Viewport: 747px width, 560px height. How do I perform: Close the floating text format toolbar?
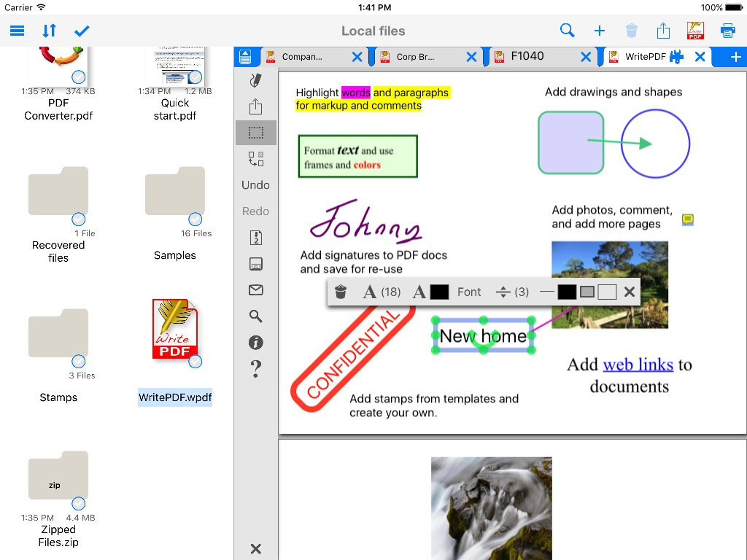[x=630, y=292]
